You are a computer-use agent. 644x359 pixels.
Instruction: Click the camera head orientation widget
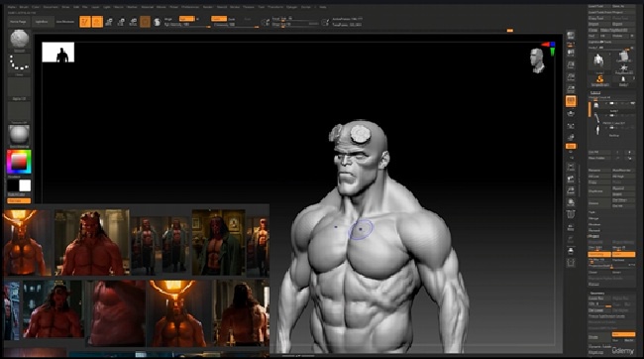coord(536,60)
